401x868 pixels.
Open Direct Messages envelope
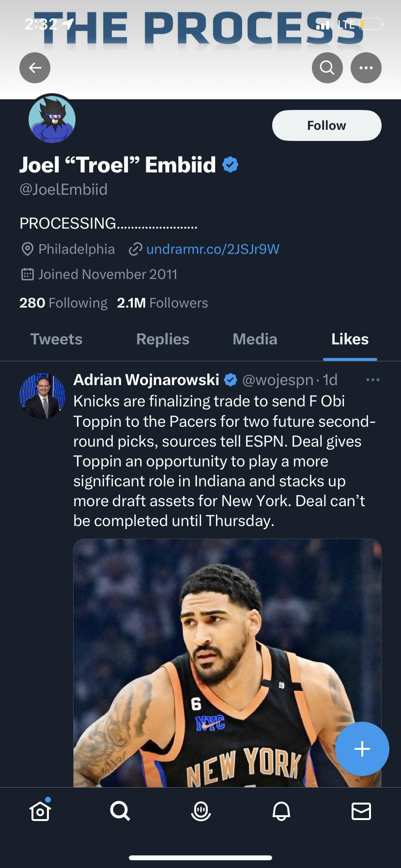tap(361, 811)
